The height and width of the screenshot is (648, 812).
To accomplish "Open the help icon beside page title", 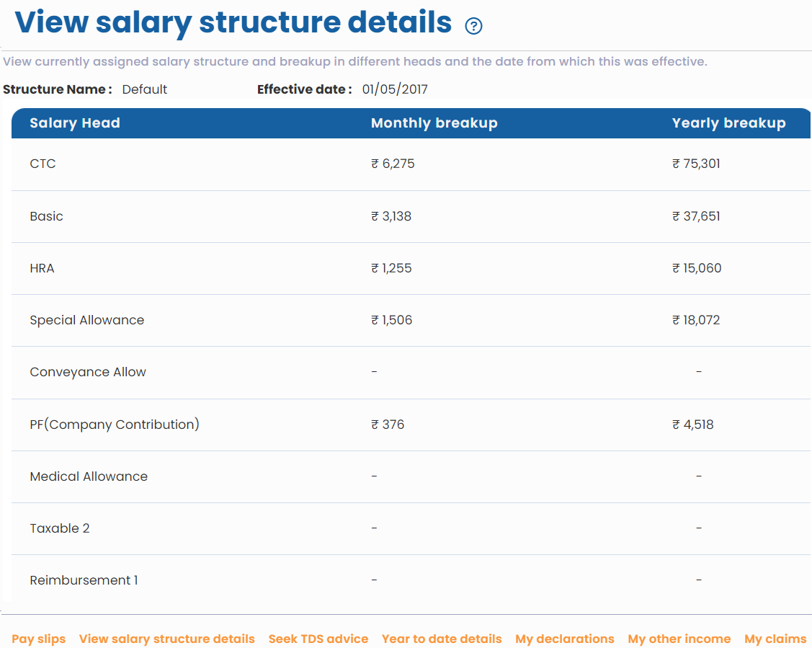I will click(x=474, y=26).
